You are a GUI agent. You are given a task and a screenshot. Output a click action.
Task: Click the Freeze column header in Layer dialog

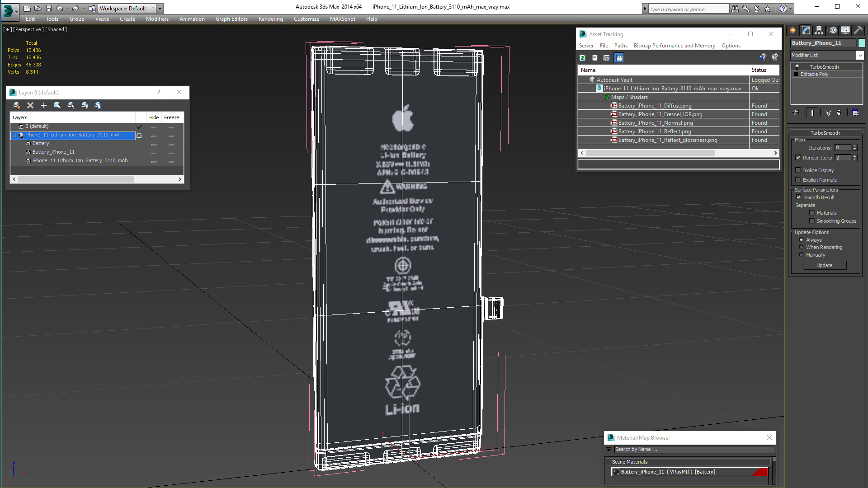(x=172, y=117)
